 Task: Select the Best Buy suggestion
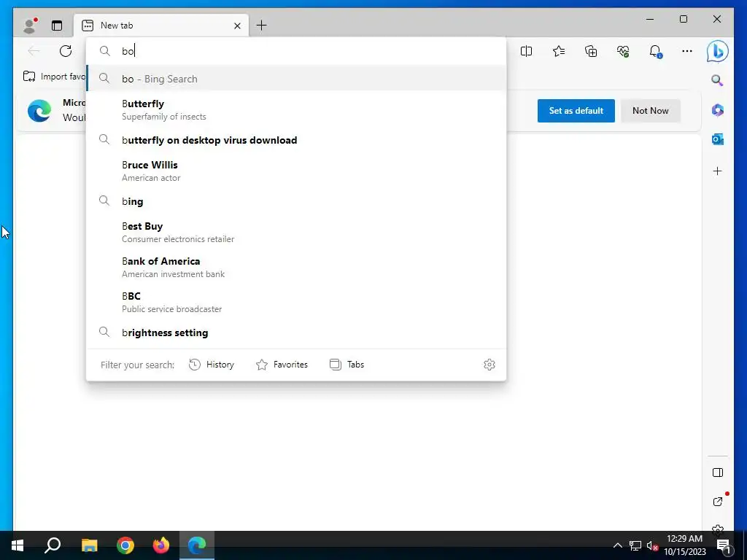[296, 232]
